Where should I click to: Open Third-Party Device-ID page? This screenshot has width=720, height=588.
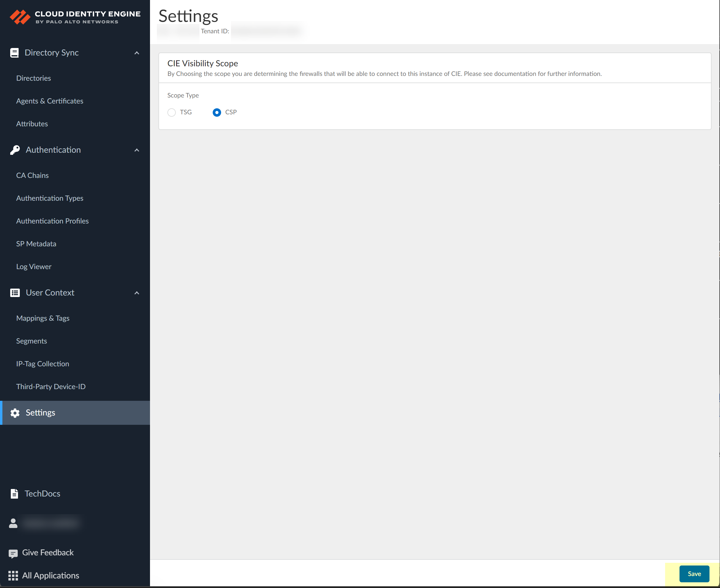[51, 386]
